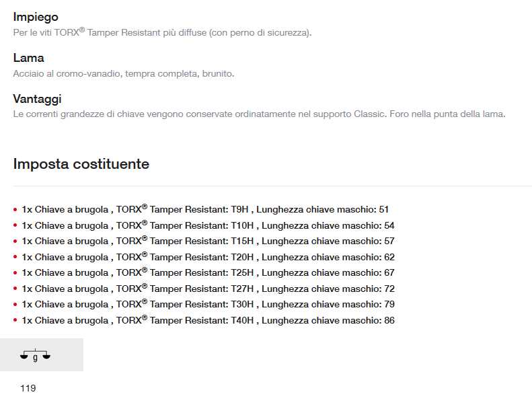Click the 'Le correnti grandezze di chiave' sentence
Screen dimensions: 532x415
tap(259, 114)
